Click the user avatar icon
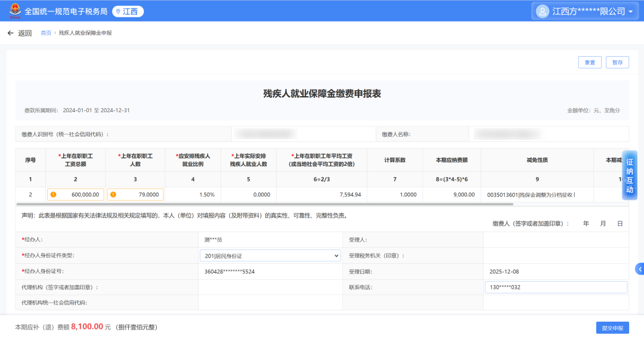The height and width of the screenshot is (339, 644). click(x=542, y=11)
